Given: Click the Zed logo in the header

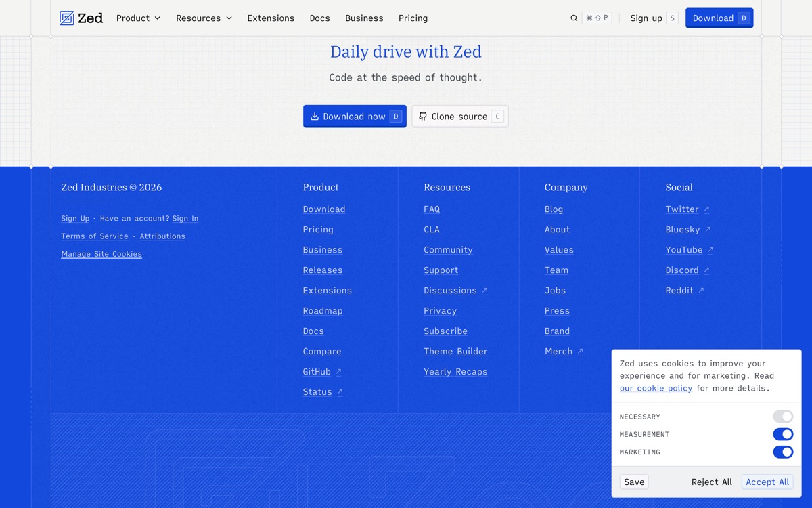Looking at the screenshot, I should [81, 18].
